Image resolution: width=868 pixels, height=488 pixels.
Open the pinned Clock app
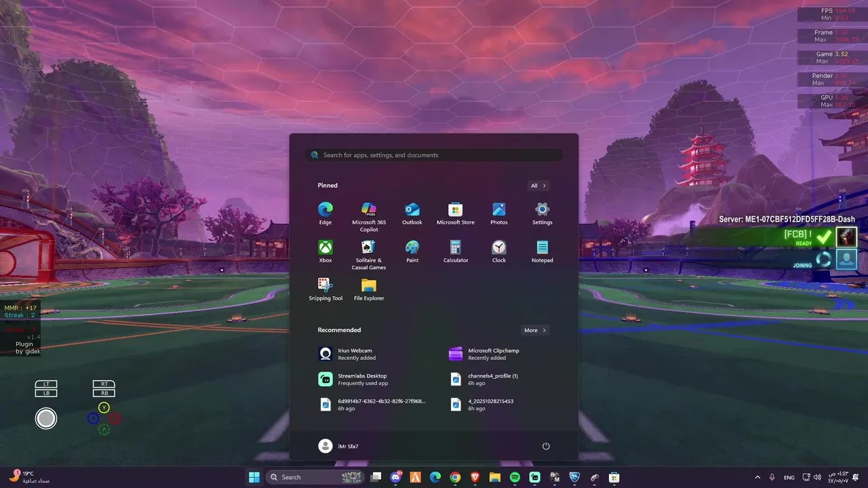click(x=499, y=251)
